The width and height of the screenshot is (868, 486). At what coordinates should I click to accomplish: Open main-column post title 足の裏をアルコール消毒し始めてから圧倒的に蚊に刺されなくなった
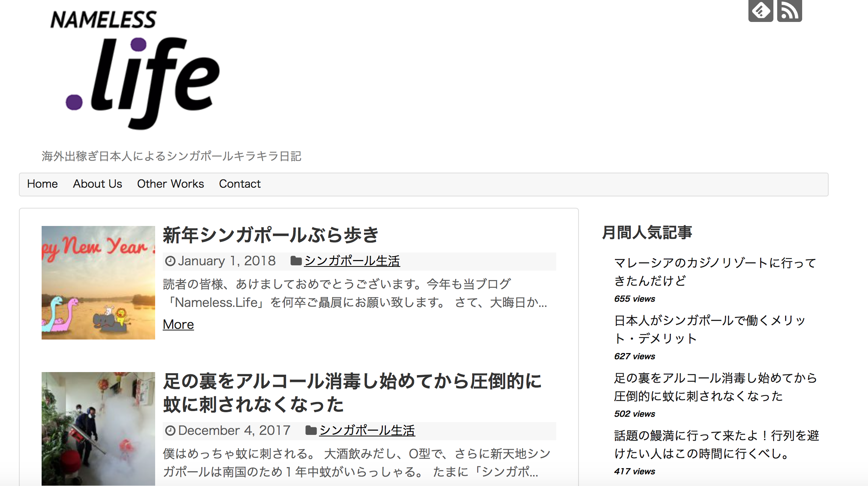352,393
